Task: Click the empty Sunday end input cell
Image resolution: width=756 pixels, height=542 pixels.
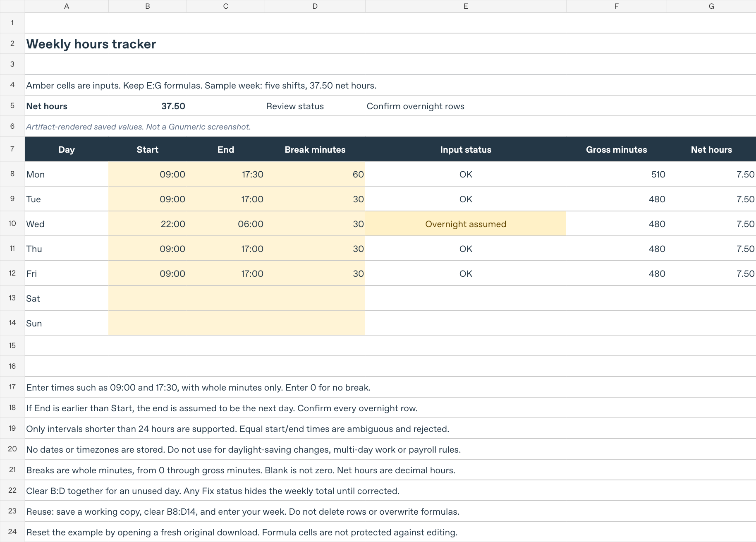Action: point(226,323)
